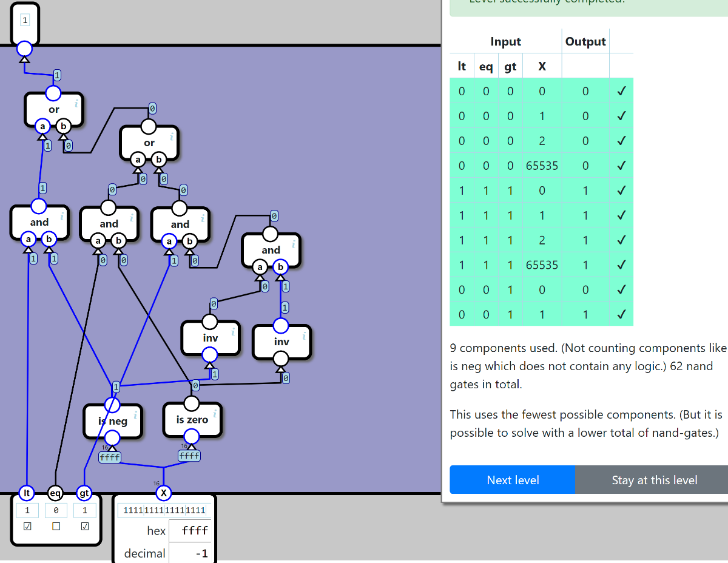The height and width of the screenshot is (563, 728).
Task: Select the test row with X 65535 output 1
Action: (542, 265)
